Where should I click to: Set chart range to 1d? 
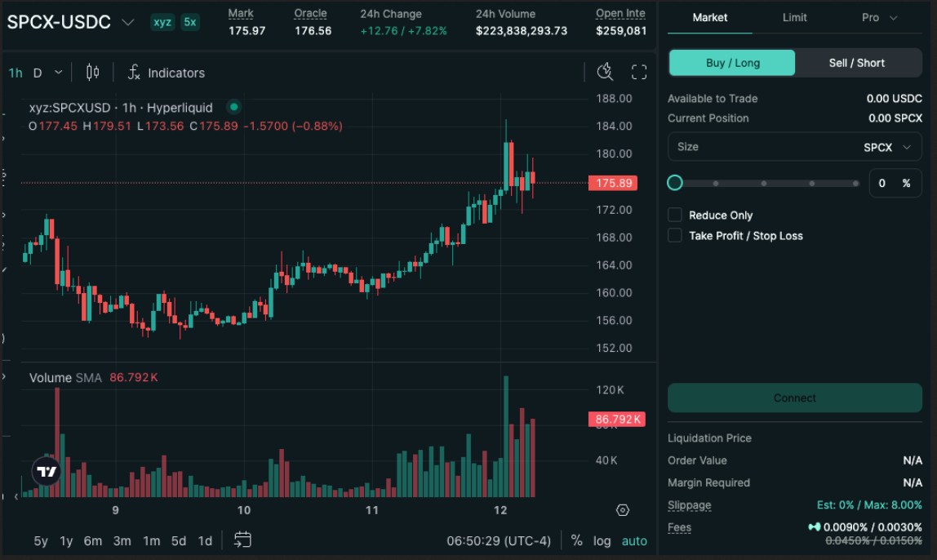pos(205,541)
